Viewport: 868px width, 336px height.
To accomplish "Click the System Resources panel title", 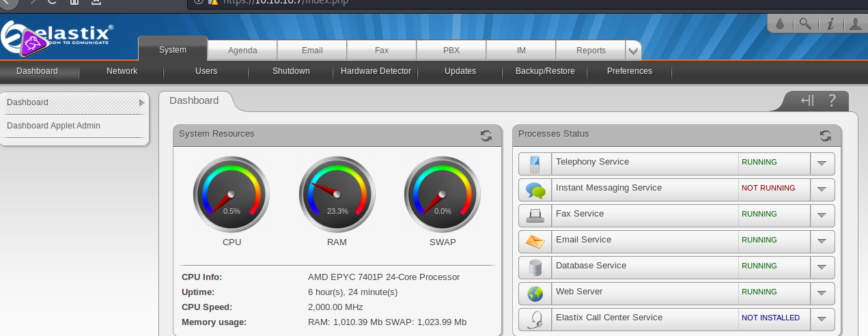I will click(216, 134).
